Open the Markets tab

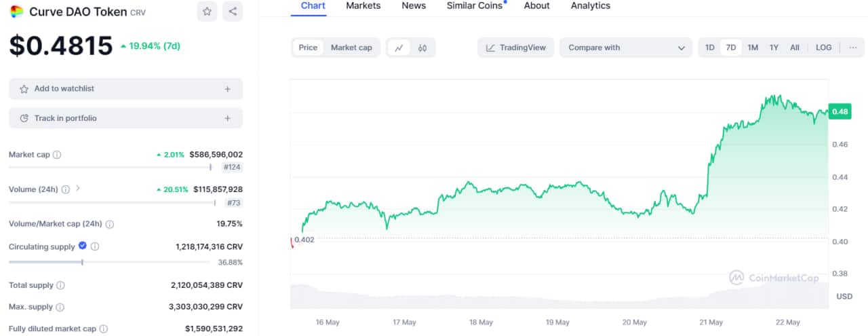363,5
